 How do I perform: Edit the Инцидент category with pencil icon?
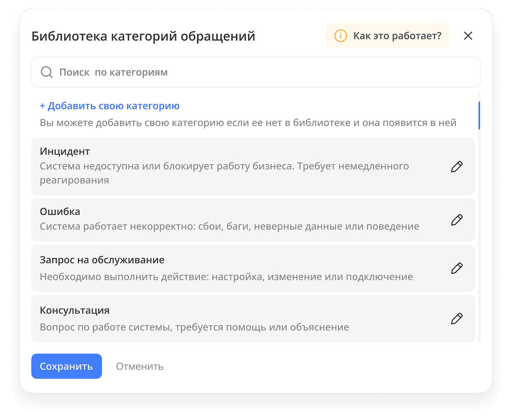[457, 166]
